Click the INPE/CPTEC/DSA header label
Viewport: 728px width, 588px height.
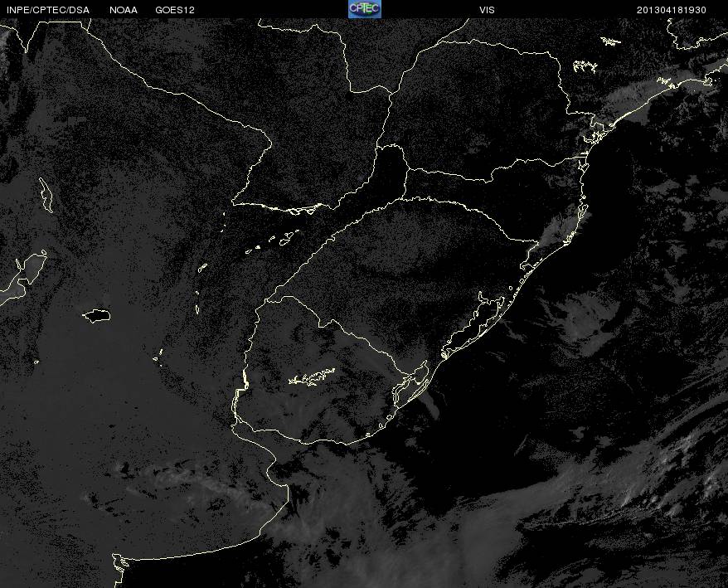48,10
